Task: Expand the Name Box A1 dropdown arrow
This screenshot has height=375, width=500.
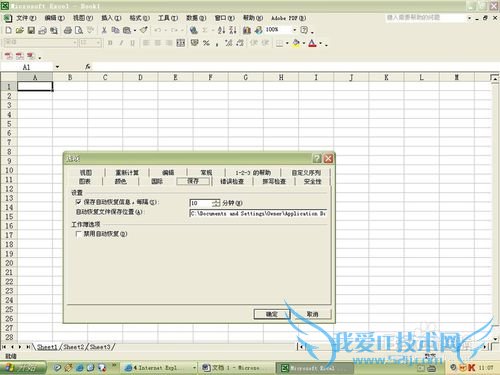Action: pyautogui.click(x=57, y=67)
